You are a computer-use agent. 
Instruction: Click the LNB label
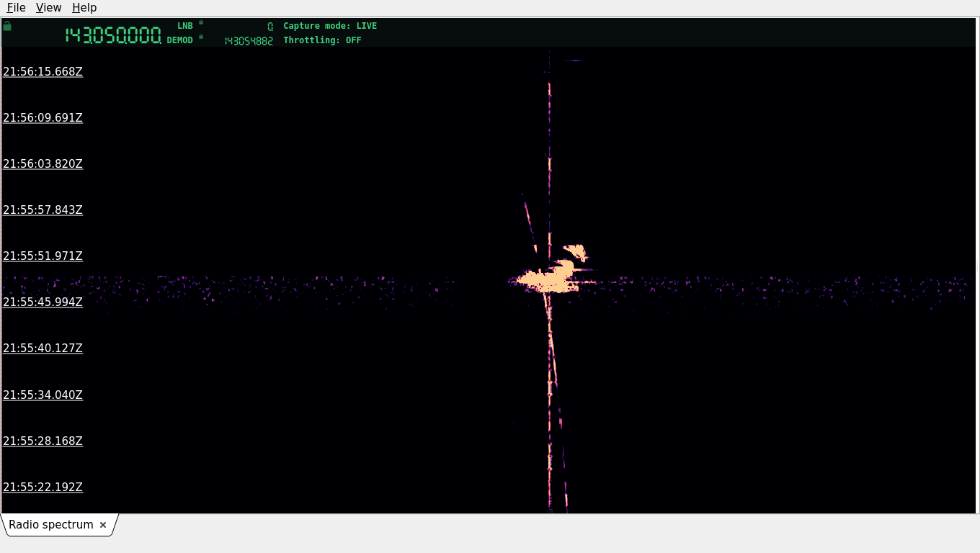[185, 26]
